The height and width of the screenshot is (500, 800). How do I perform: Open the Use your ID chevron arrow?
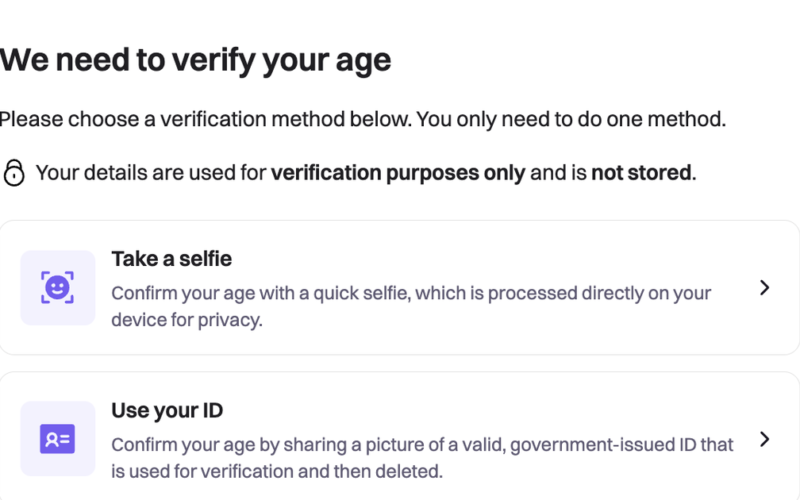764,439
